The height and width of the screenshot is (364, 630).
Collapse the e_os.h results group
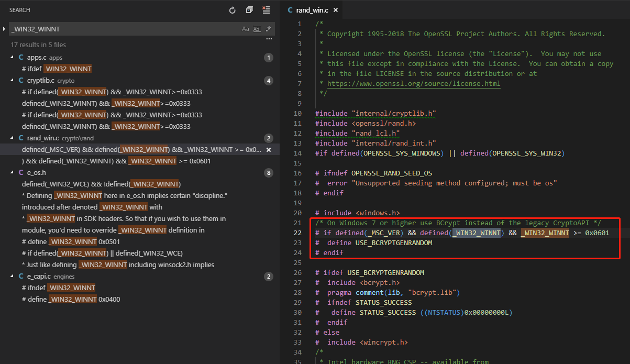point(13,172)
